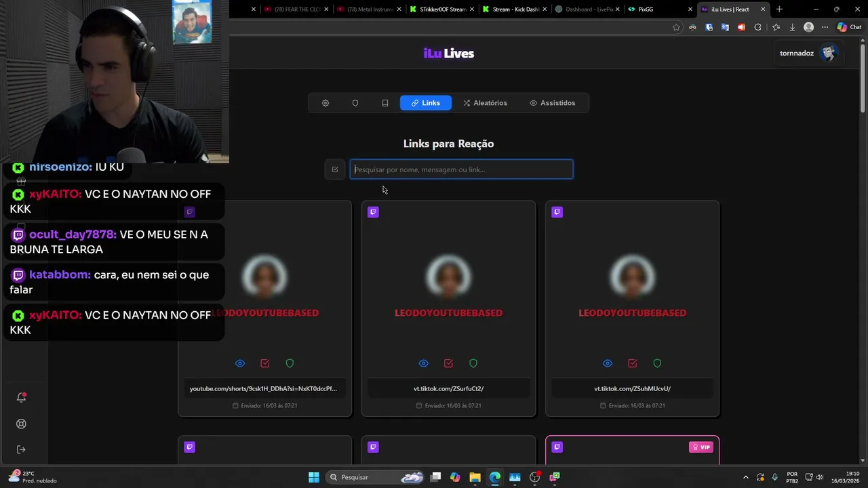This screenshot has height=488, width=868.
Task: Switch to the Links tab
Action: 426,103
